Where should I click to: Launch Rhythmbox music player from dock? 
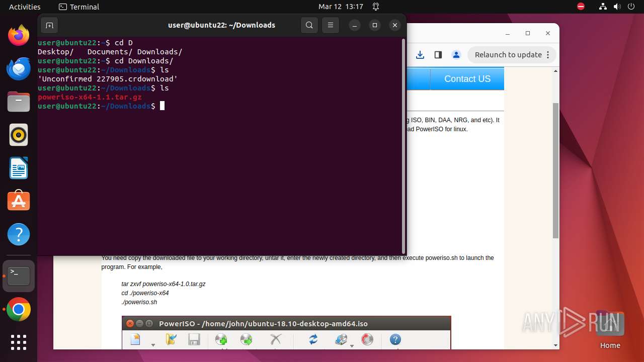pyautogui.click(x=19, y=135)
